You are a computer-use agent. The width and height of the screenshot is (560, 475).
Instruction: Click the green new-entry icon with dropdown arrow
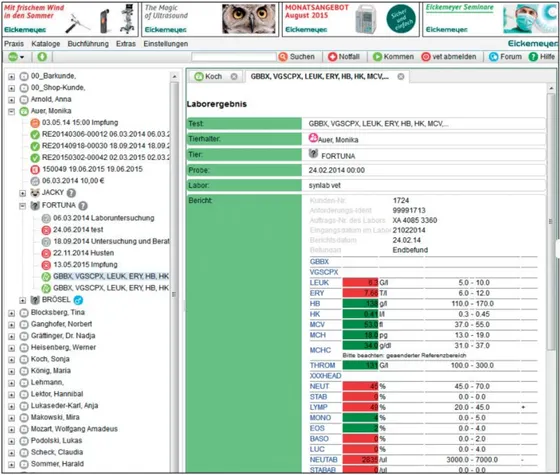(16, 57)
